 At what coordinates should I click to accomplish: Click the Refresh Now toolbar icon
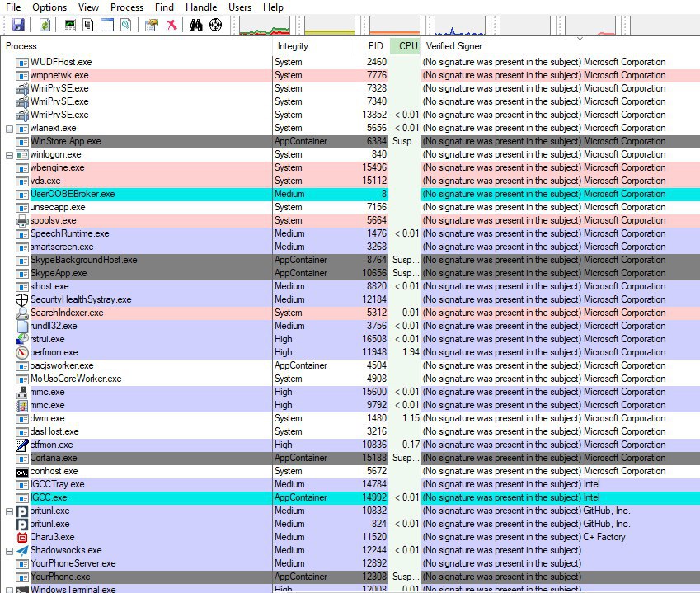point(45,25)
